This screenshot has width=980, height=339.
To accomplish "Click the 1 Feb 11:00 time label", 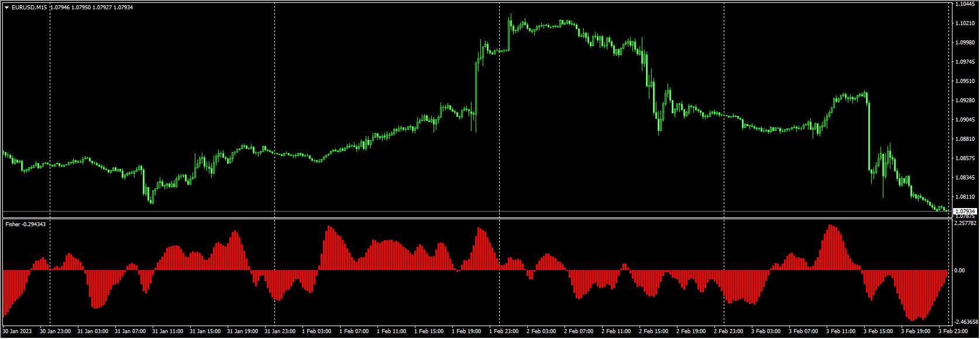I will pos(391,331).
